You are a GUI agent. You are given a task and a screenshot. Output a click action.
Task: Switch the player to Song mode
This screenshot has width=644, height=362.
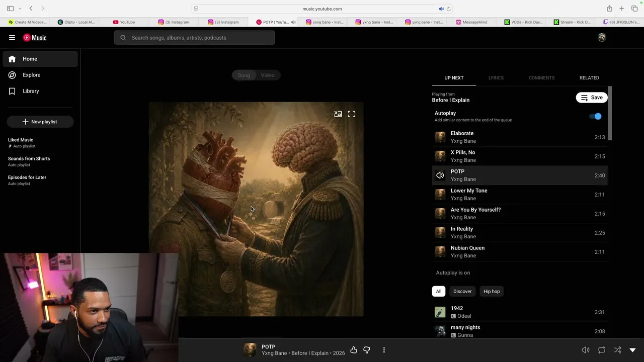244,75
